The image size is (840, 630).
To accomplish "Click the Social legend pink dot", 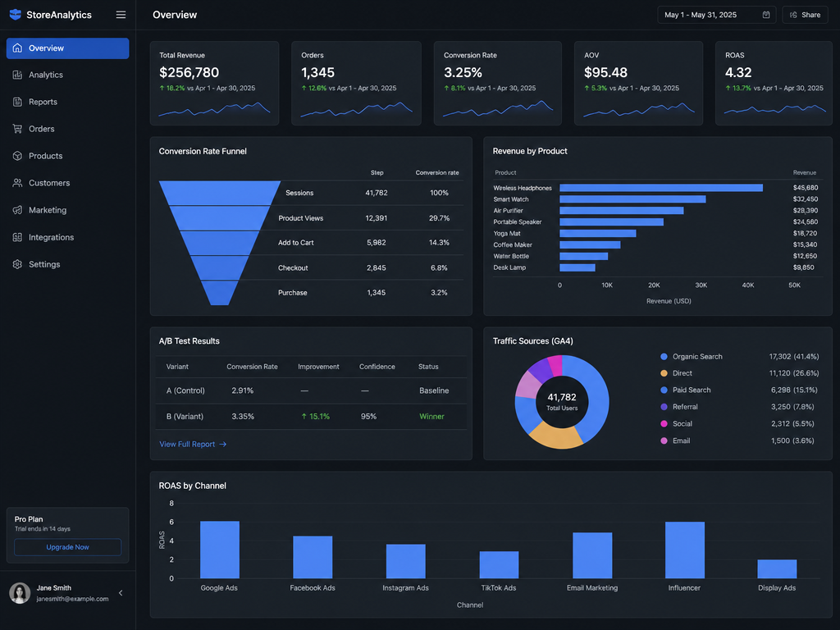I will pos(664,424).
